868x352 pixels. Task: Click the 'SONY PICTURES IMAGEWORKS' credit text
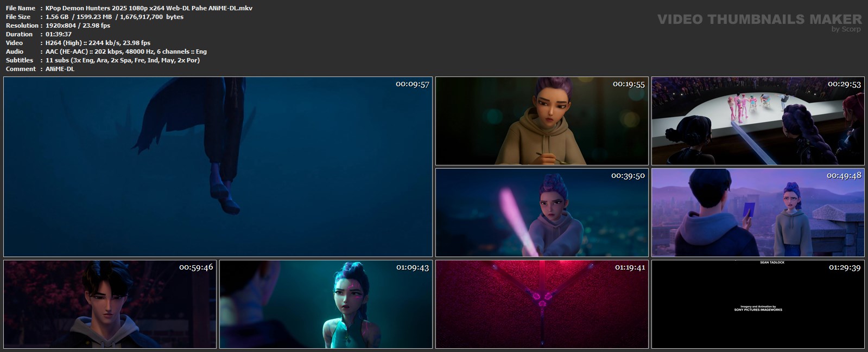[758, 310]
